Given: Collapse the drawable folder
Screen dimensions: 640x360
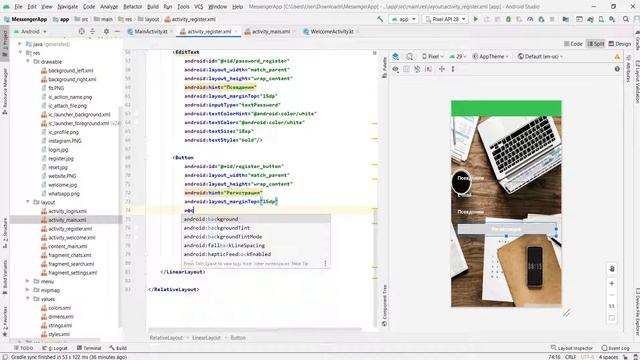Looking at the screenshot, I should [x=28, y=62].
